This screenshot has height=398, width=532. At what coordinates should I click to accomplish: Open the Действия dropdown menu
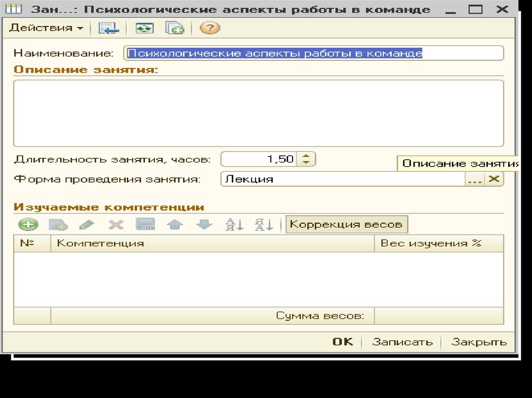pyautogui.click(x=46, y=28)
